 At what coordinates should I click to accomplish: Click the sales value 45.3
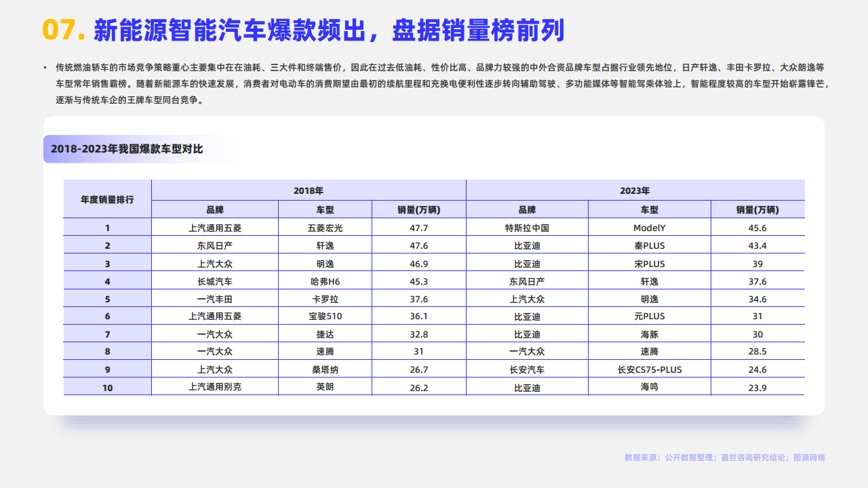[419, 281]
